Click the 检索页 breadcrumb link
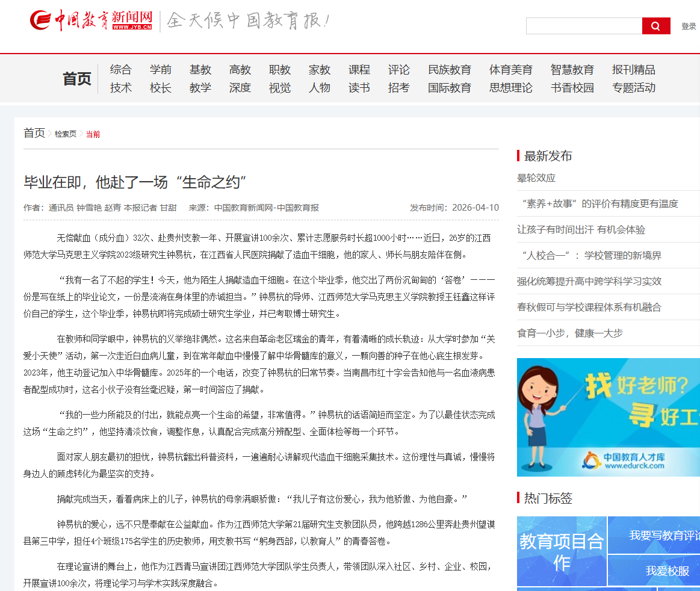 [65, 134]
